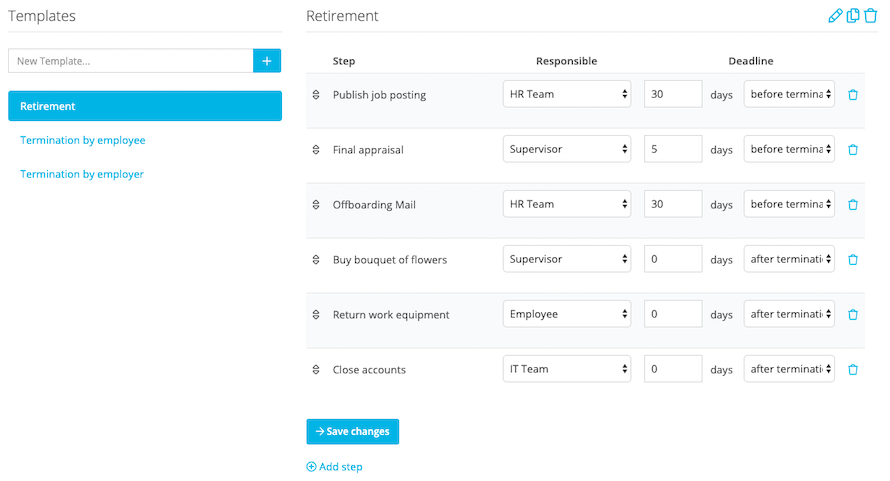The height and width of the screenshot is (481, 890).
Task: Click days field for Final appraisal
Action: pos(673,149)
